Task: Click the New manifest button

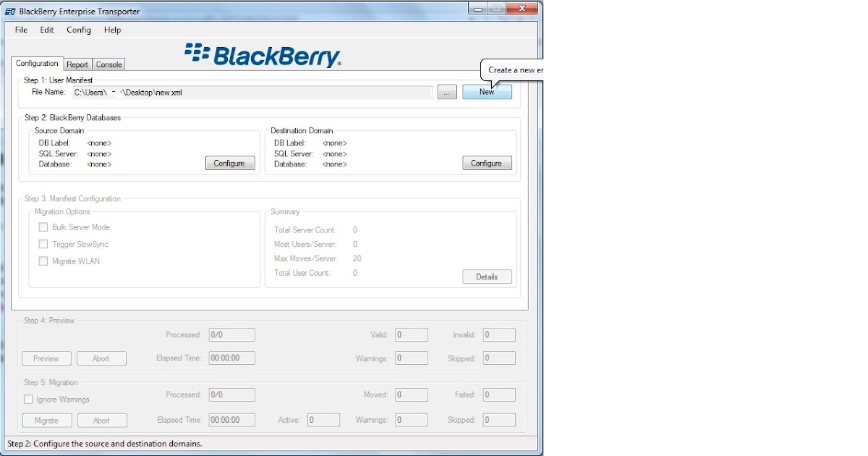Action: 487,92
